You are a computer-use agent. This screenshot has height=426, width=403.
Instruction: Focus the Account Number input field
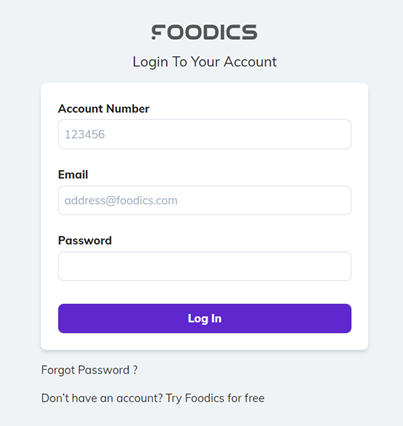click(205, 134)
